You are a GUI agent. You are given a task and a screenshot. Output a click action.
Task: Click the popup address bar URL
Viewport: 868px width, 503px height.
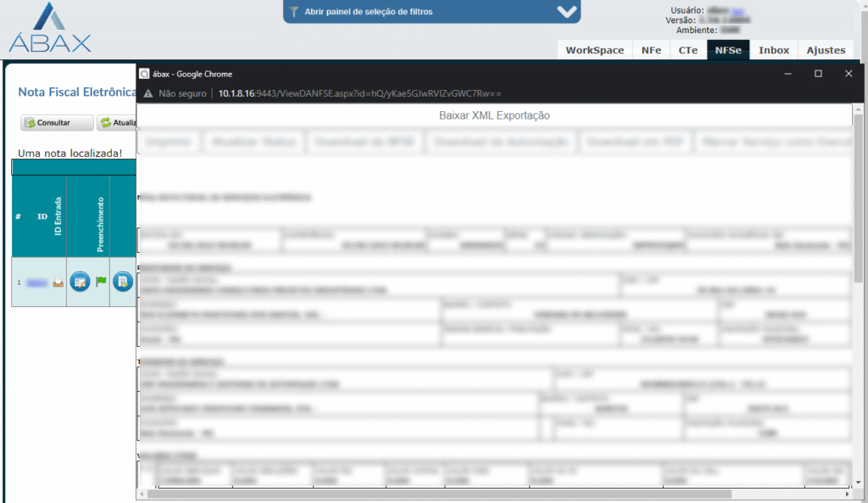point(360,93)
